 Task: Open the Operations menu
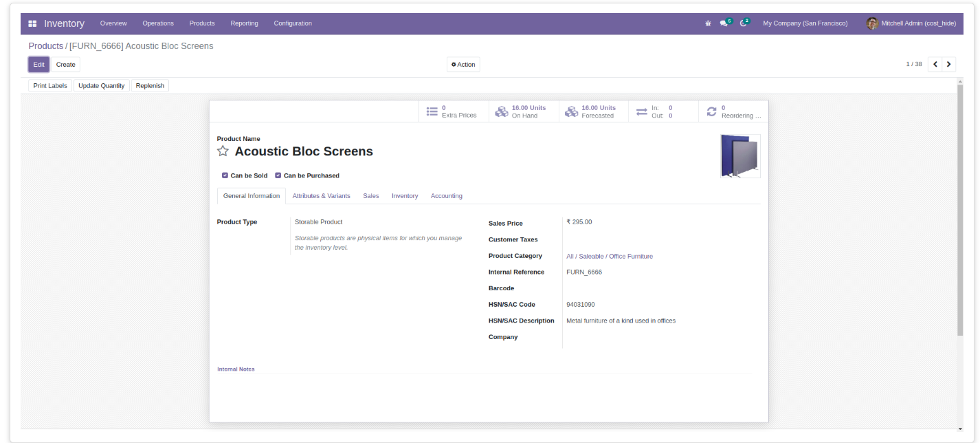click(158, 23)
